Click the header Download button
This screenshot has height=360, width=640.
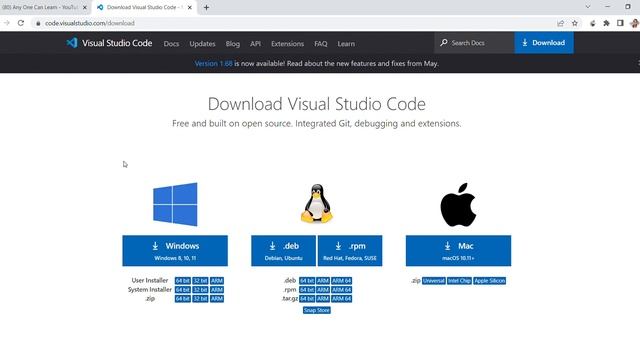click(x=544, y=42)
